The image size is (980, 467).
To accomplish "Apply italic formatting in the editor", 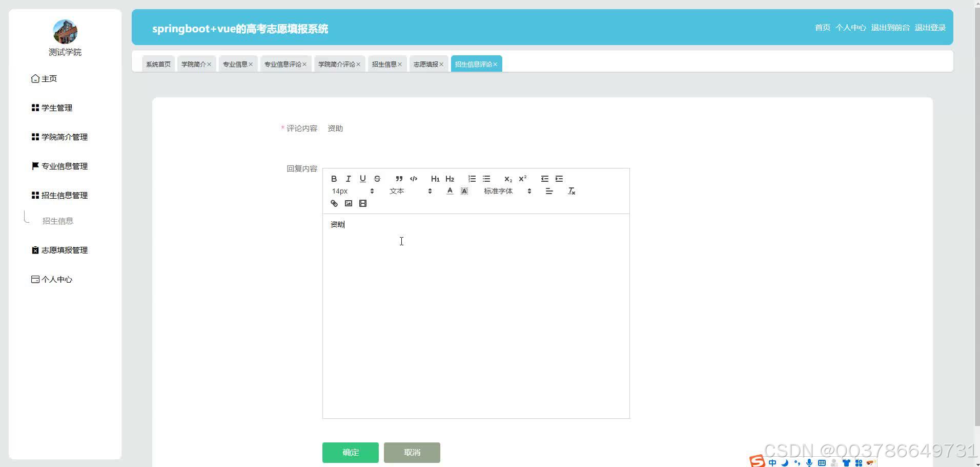I will coord(348,179).
